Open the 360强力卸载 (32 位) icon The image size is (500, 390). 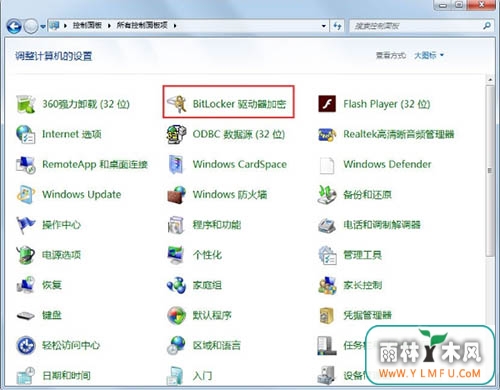(25, 104)
